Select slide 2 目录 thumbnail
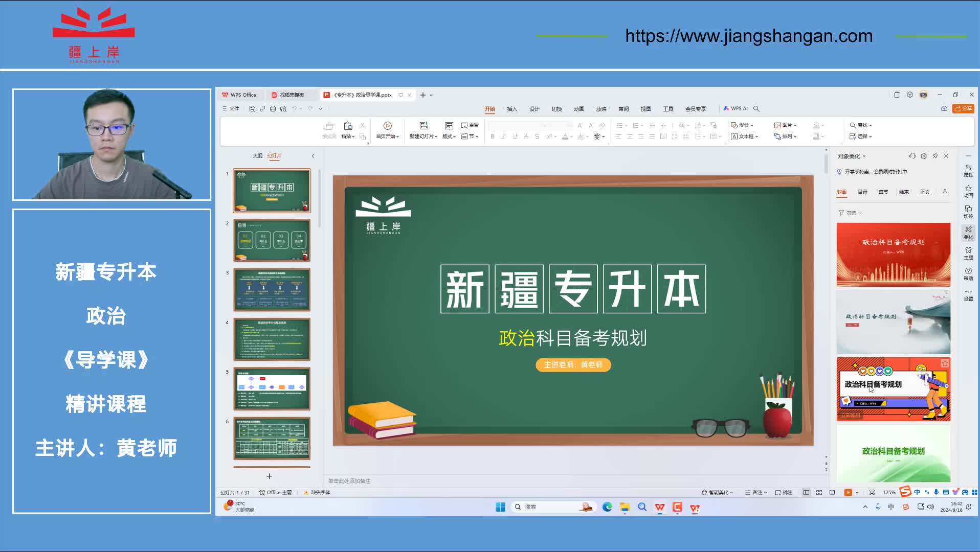 [272, 240]
